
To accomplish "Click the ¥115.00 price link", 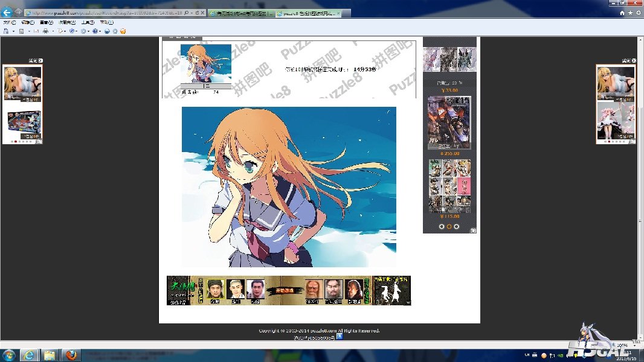I will [449, 217].
